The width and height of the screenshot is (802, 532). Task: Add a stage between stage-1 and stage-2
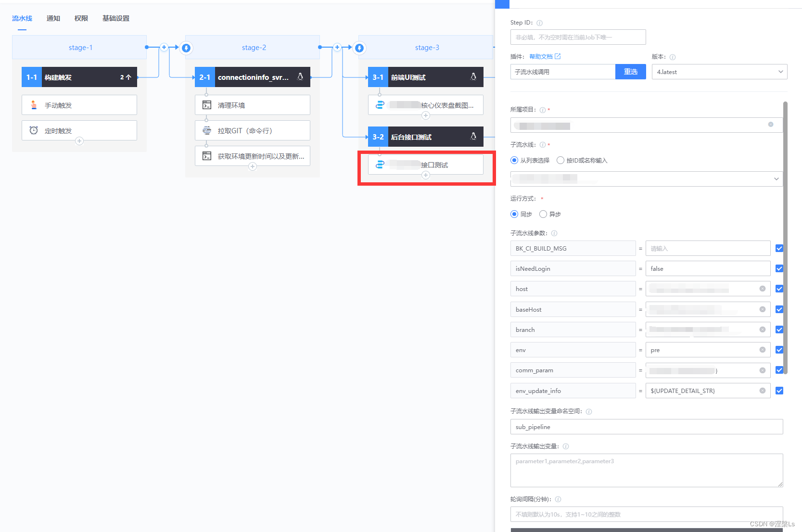click(x=164, y=47)
